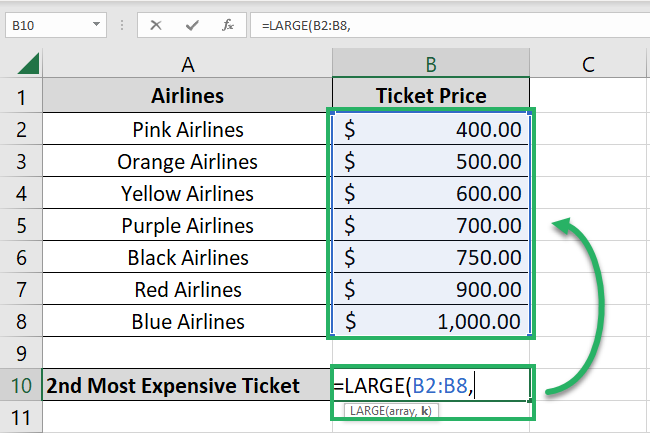The image size is (650, 433).
Task: Select row 9 header
Action: tap(21, 353)
